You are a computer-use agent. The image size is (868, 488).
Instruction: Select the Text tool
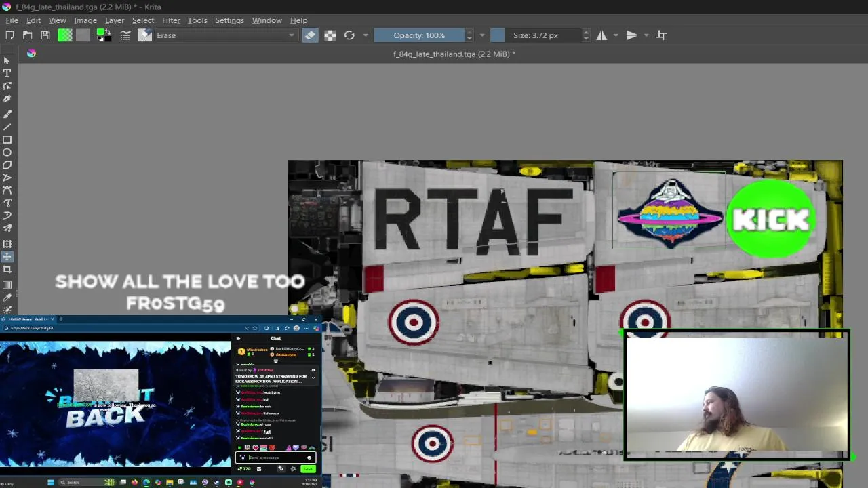click(x=7, y=73)
